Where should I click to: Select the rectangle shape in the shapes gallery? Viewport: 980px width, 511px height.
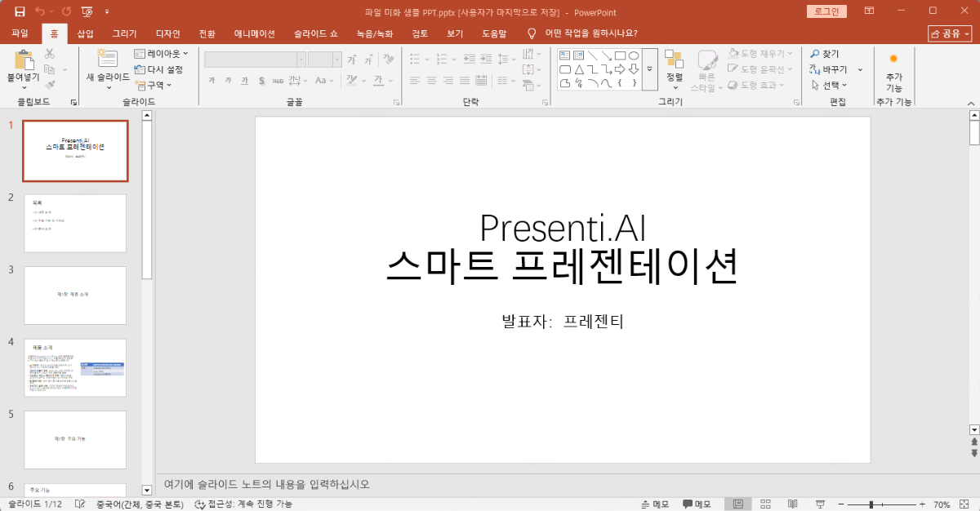click(x=619, y=56)
